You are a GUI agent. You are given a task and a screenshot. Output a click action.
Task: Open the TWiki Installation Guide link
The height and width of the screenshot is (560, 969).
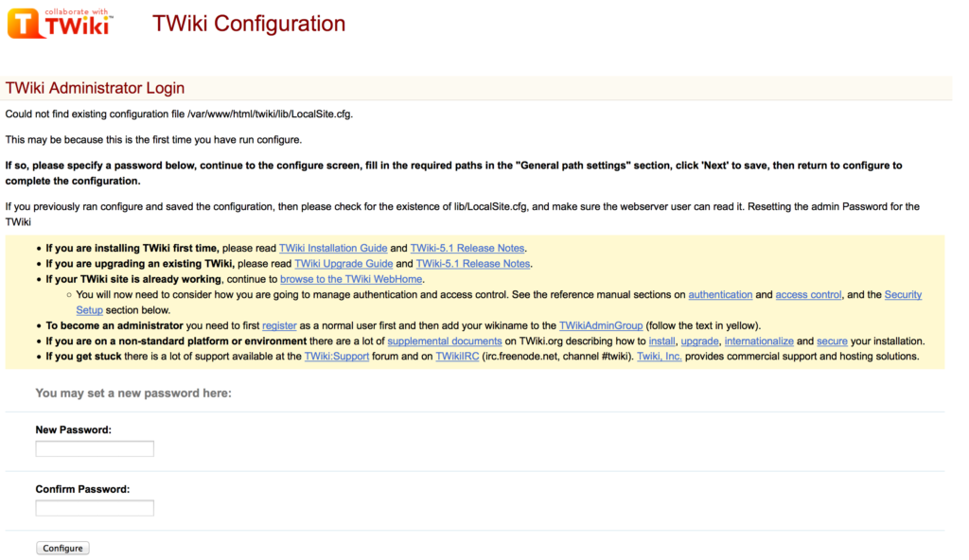333,248
